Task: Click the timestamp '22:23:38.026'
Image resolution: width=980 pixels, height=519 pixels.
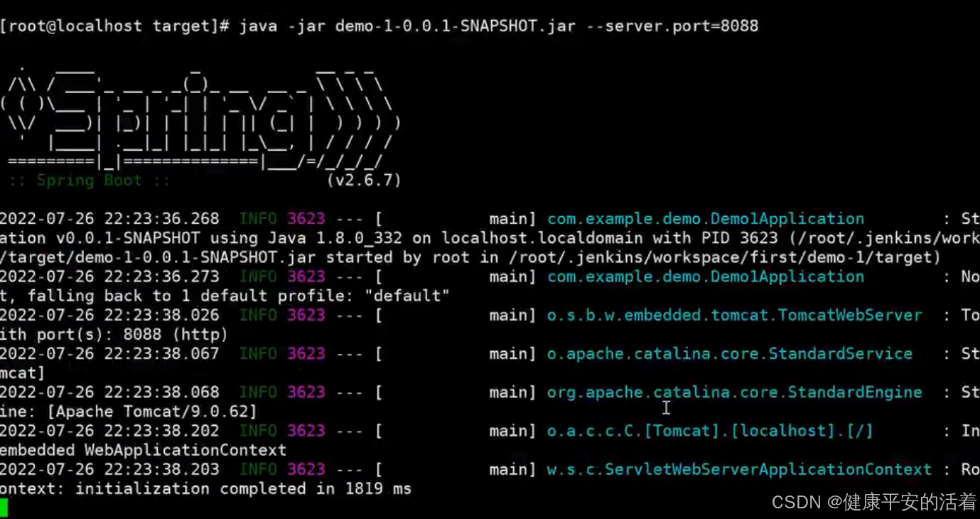Action: click(162, 315)
